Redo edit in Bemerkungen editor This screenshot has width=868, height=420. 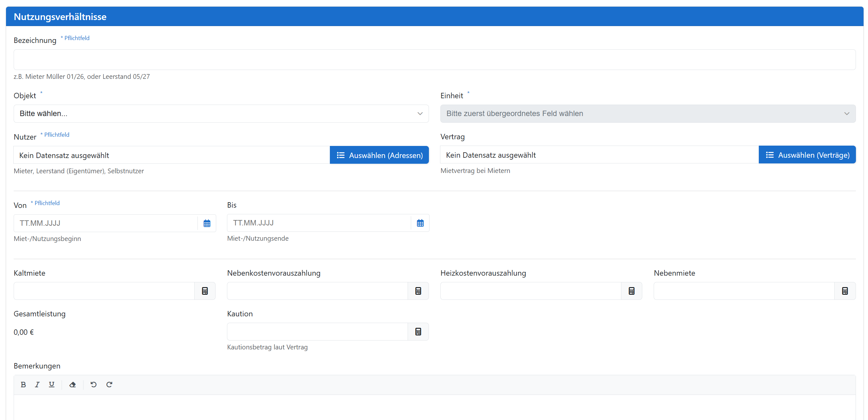pos(109,385)
